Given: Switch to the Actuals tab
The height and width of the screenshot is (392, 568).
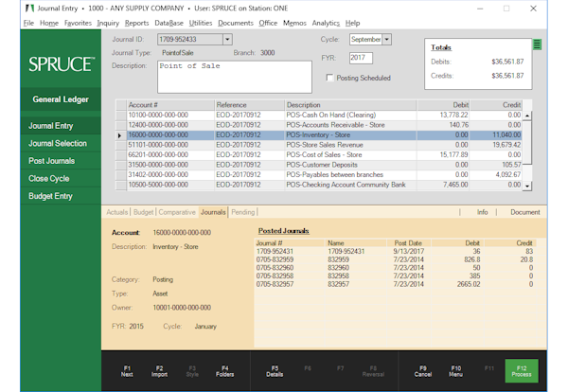Looking at the screenshot, I should [x=117, y=212].
